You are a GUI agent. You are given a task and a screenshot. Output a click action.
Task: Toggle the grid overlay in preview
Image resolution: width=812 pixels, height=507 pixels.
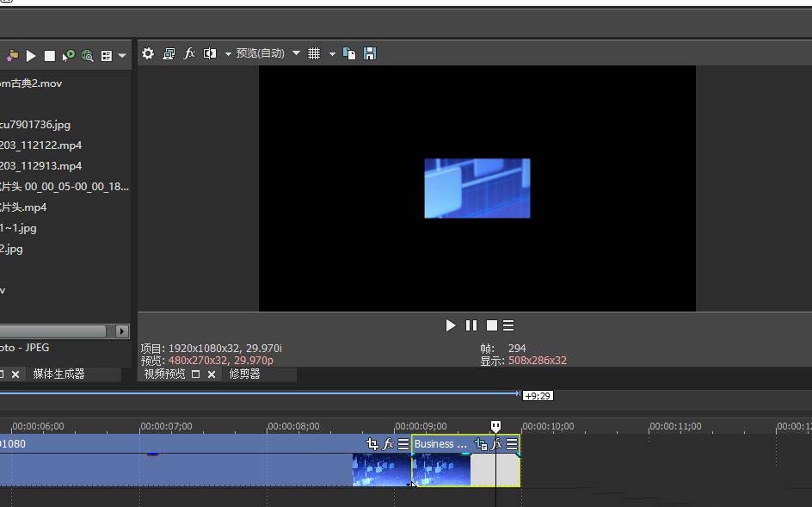click(314, 53)
